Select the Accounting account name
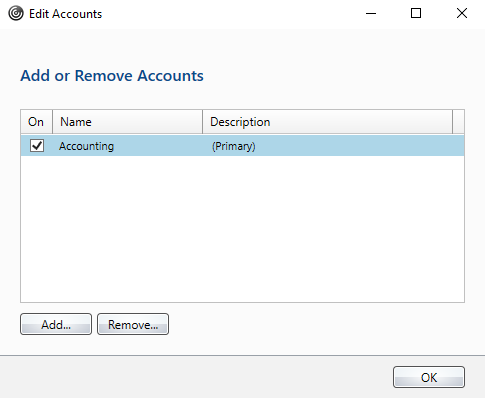This screenshot has width=485, height=398. tap(86, 146)
